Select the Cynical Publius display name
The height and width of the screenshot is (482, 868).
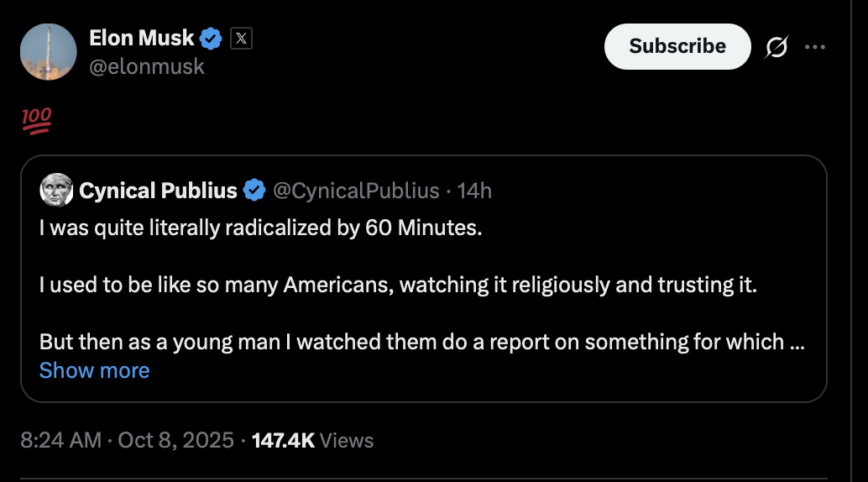(158, 191)
